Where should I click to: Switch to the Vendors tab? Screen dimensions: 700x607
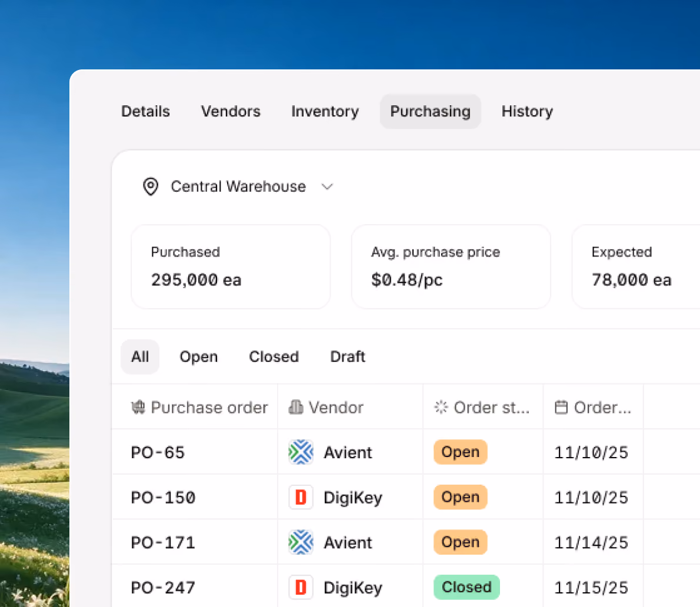coord(231,111)
